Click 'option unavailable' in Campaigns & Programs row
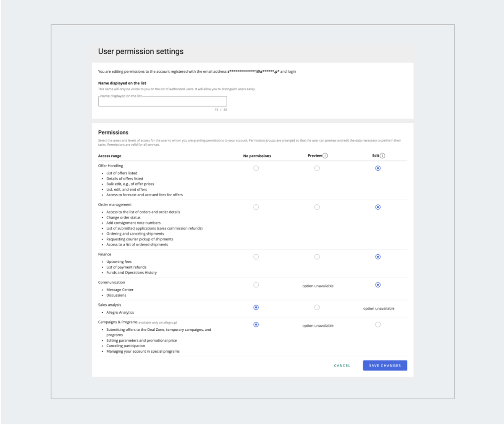Viewport: 504px width, 425px height. [318, 326]
